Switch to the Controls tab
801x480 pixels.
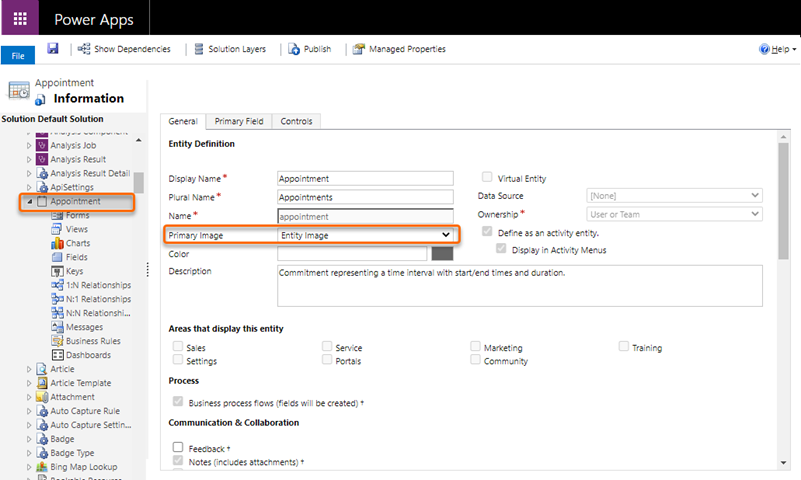tap(296, 122)
